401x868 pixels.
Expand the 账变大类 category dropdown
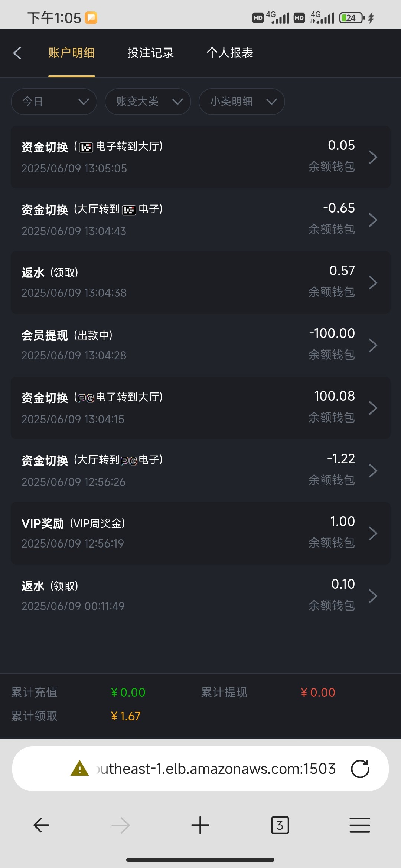(x=148, y=102)
